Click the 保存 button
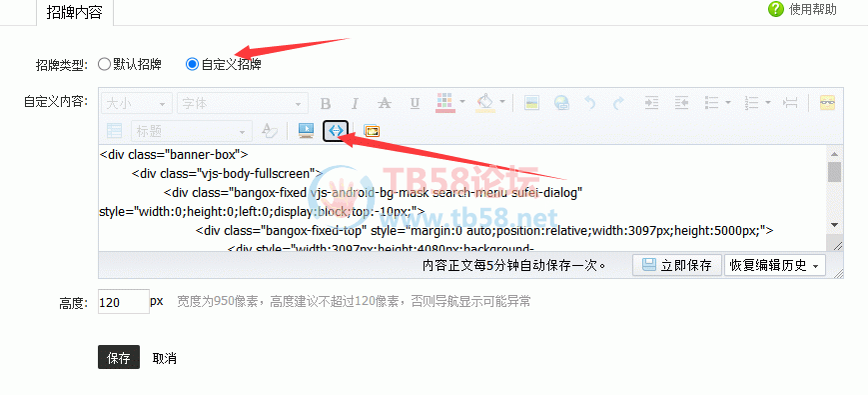The height and width of the screenshot is (395, 868). [119, 357]
